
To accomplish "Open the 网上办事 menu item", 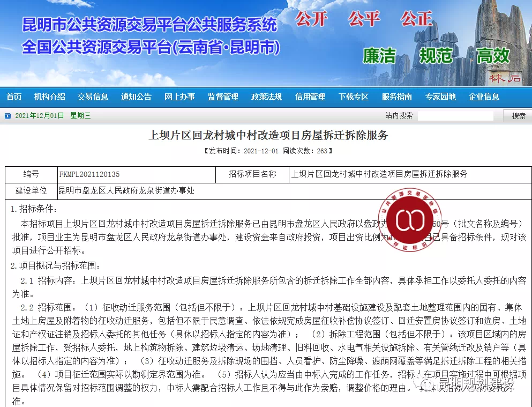I will pos(180,97).
